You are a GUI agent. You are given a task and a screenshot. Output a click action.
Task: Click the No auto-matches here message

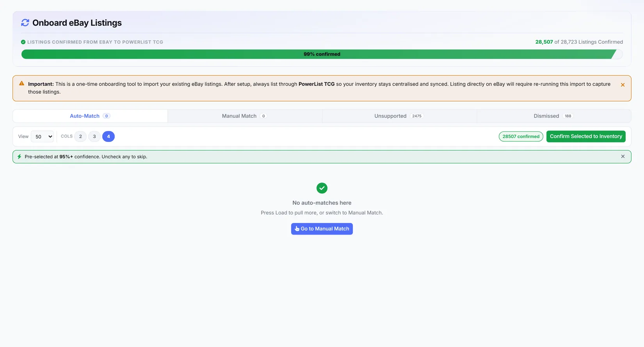(x=322, y=203)
